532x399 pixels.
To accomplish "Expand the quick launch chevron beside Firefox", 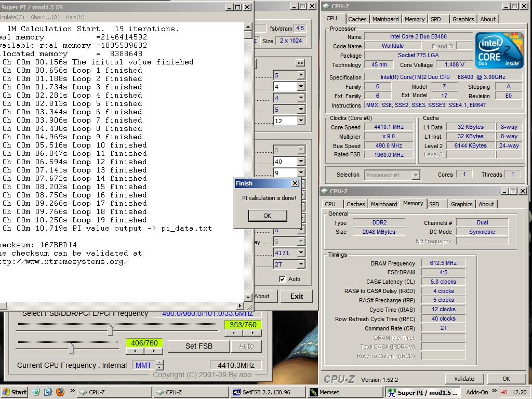I will point(72,391).
